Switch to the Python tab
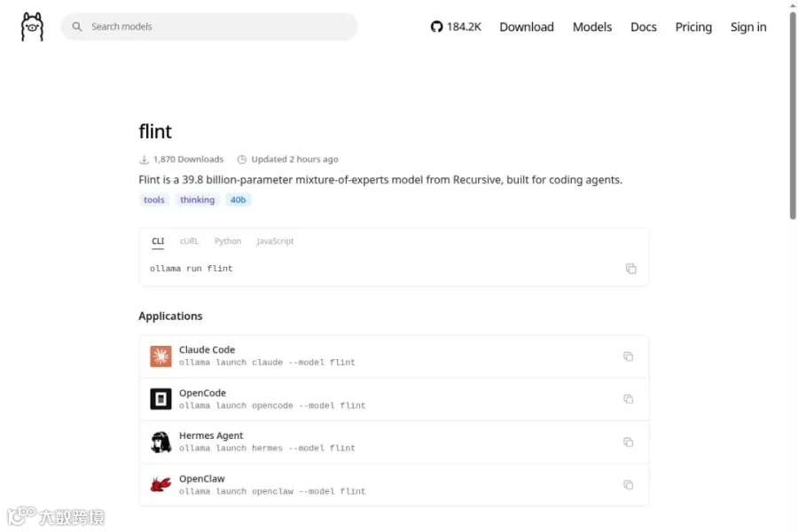 point(228,241)
